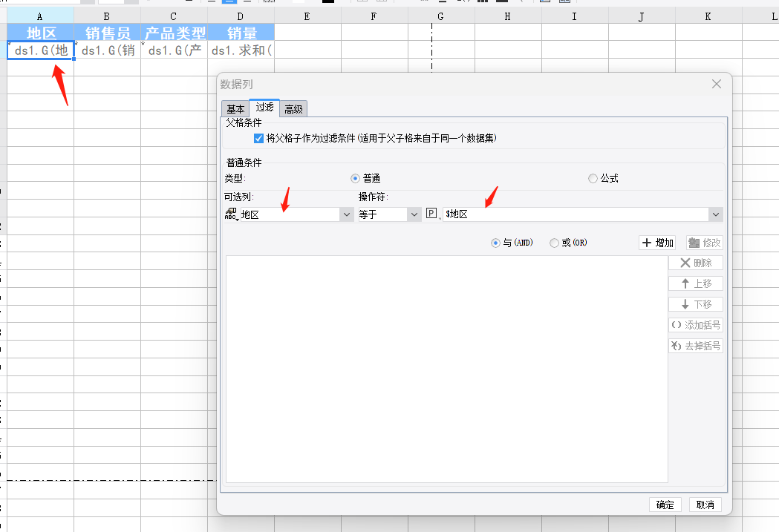This screenshot has height=532, width=779.
Task: Click the 修改 button
Action: [705, 243]
